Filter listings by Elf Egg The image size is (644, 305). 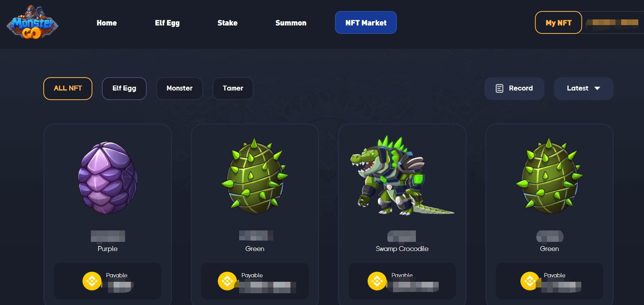point(124,89)
